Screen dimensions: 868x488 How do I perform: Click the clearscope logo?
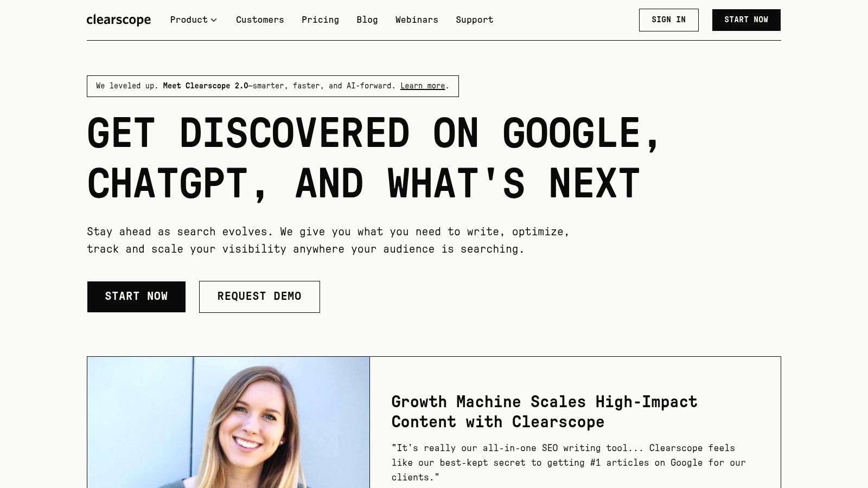(119, 20)
